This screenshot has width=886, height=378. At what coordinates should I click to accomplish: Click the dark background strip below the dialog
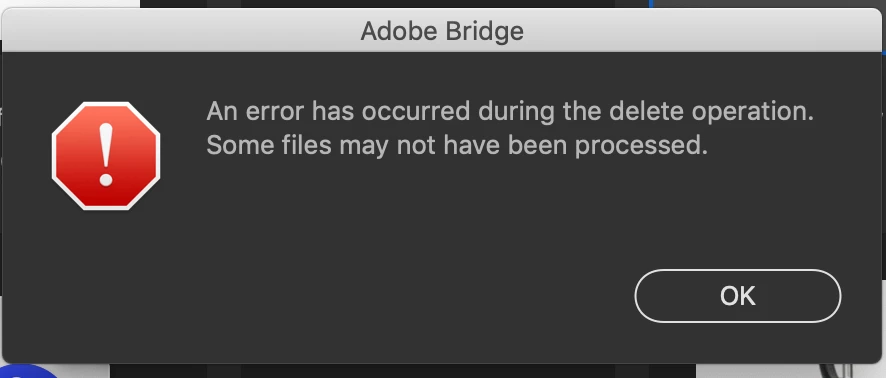(396, 371)
